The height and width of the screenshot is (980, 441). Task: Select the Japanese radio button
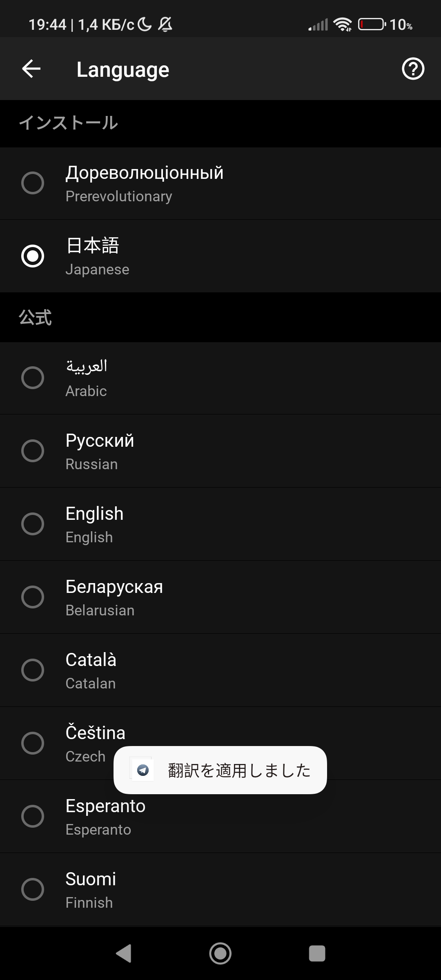[33, 256]
